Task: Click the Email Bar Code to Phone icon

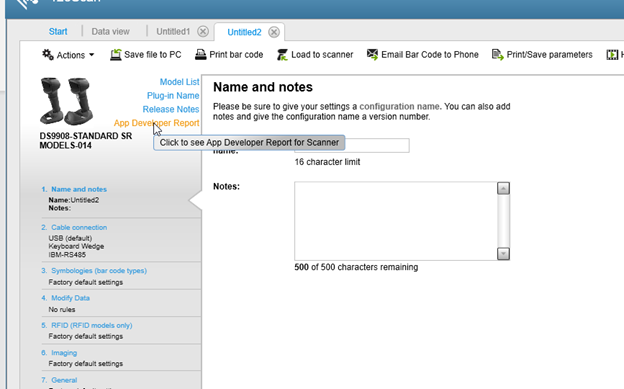Action: [372, 55]
